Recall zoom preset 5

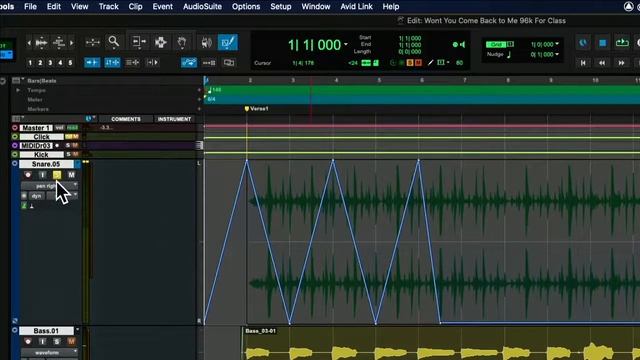(x=70, y=62)
